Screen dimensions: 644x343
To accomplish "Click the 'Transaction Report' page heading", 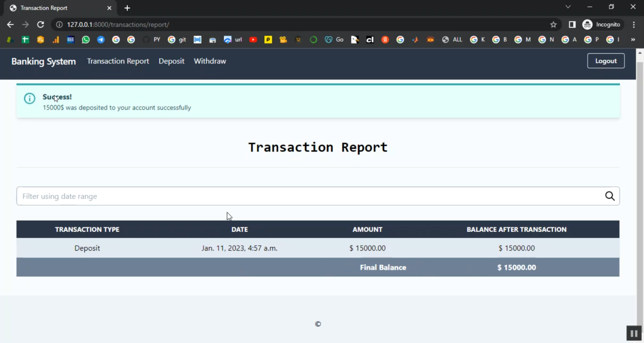I will (x=318, y=147).
